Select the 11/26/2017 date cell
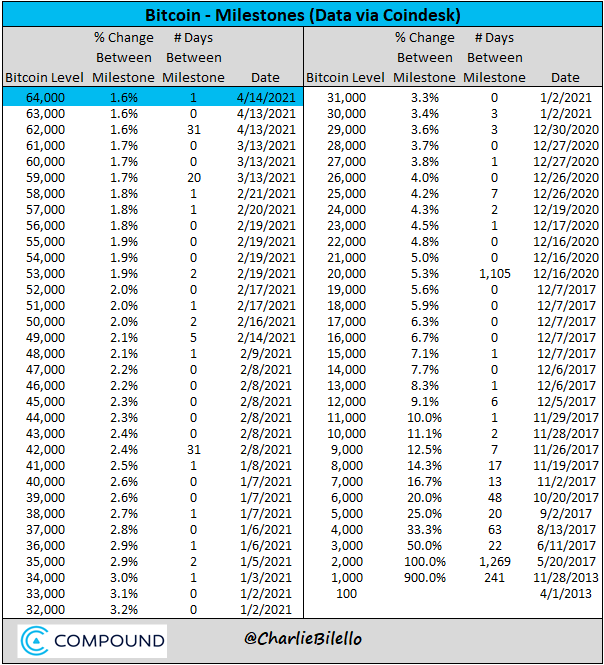Screen dimensions: 604x665 (566, 450)
